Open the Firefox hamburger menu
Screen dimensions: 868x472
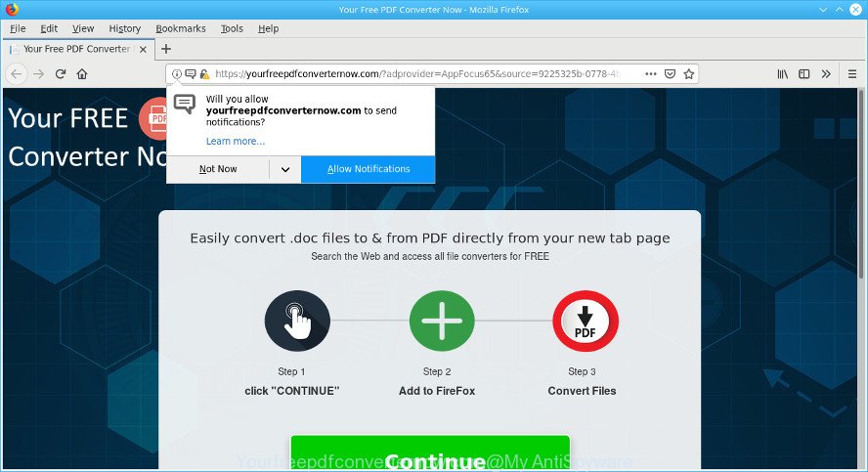[852, 73]
